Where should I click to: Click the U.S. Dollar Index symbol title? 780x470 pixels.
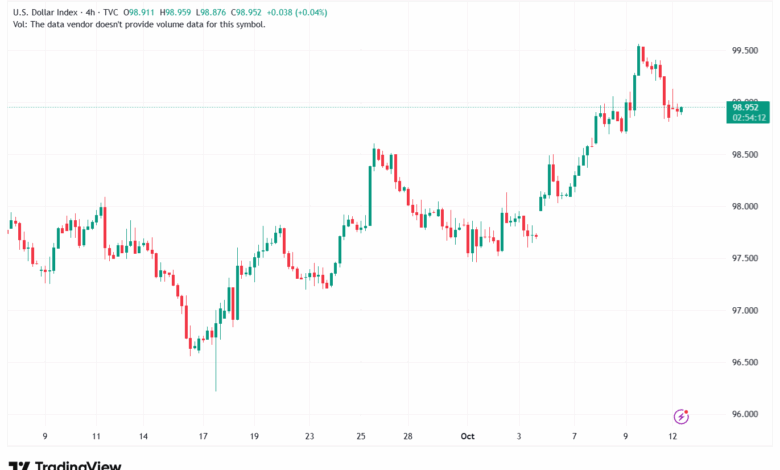tap(45, 12)
